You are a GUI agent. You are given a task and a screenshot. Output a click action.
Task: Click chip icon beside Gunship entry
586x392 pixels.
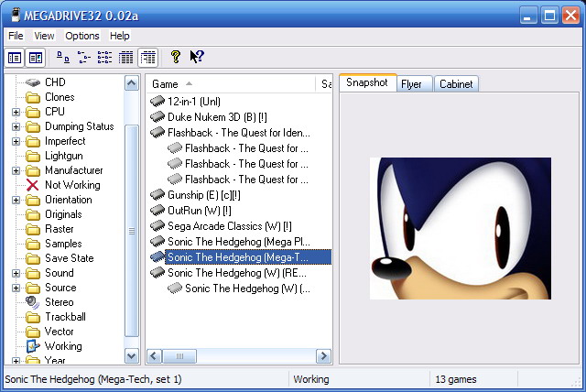(157, 195)
